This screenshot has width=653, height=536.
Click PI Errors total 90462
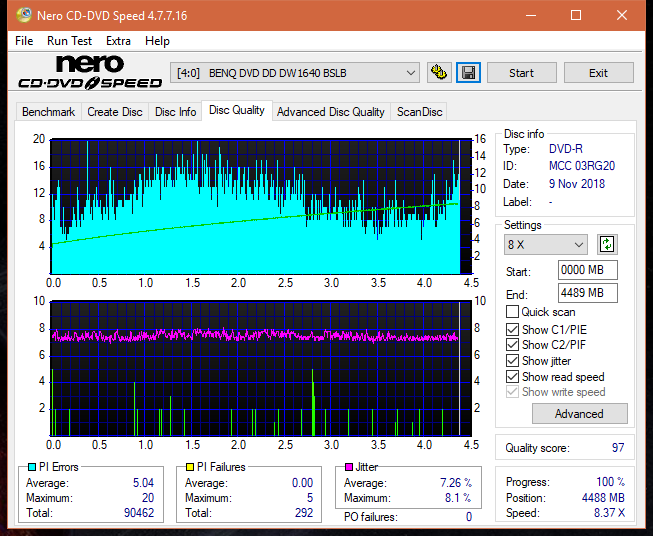(139, 513)
